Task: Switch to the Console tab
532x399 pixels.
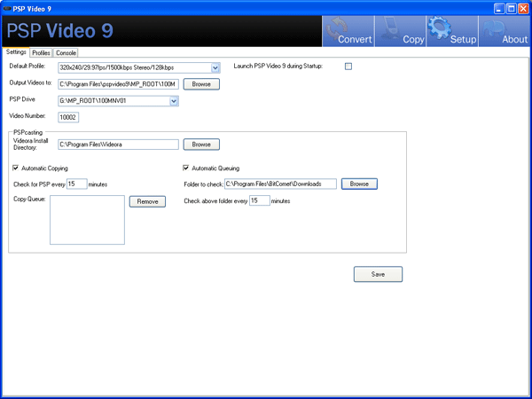Action: [66, 53]
